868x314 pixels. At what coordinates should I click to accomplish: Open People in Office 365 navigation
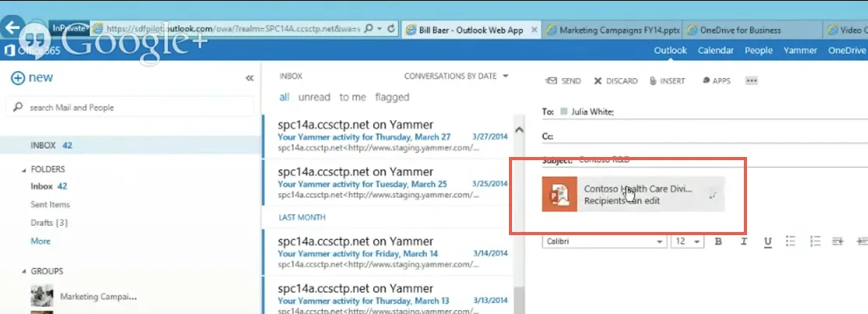pos(759,50)
